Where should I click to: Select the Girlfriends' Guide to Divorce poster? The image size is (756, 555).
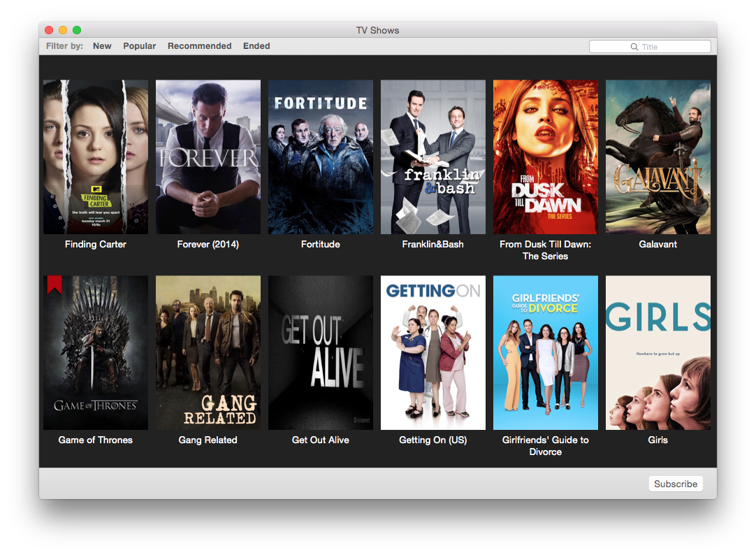pyautogui.click(x=545, y=352)
